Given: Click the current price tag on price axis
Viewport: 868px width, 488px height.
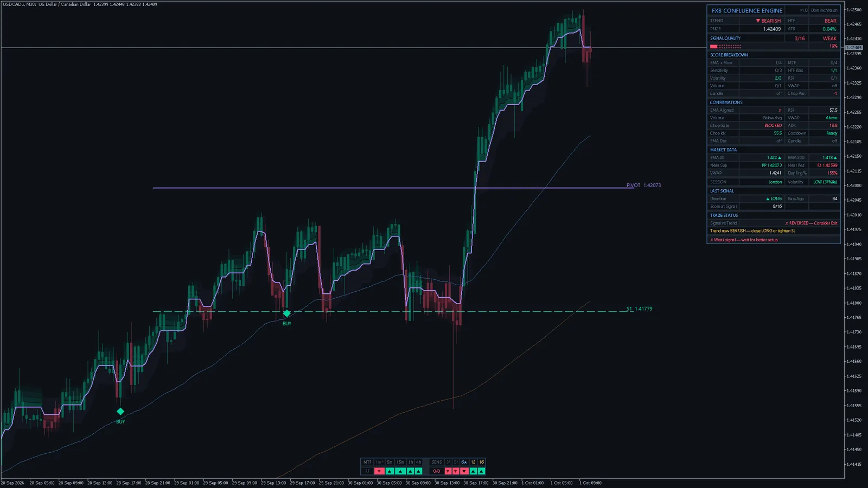Looking at the screenshot, I should coord(854,48).
